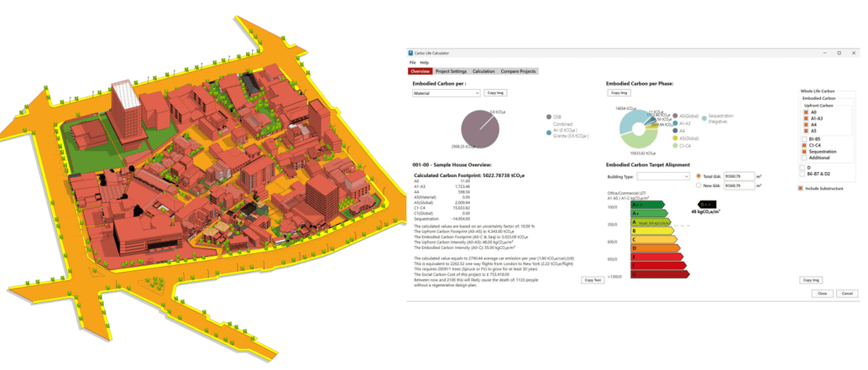
Task: Switch to the Compare Projects tab
Action: (x=518, y=71)
